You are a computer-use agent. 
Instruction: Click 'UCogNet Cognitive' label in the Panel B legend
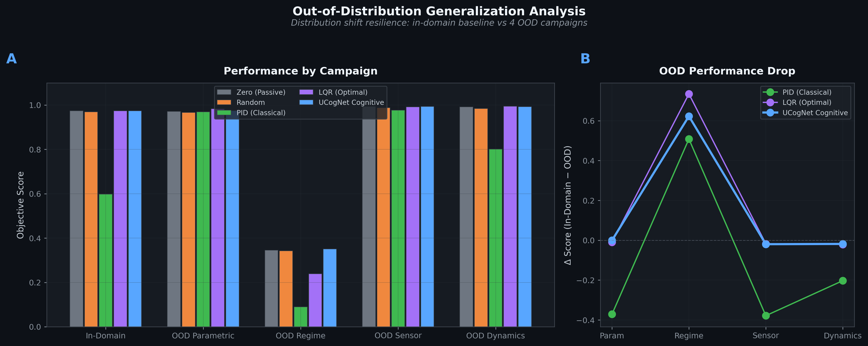tap(815, 113)
